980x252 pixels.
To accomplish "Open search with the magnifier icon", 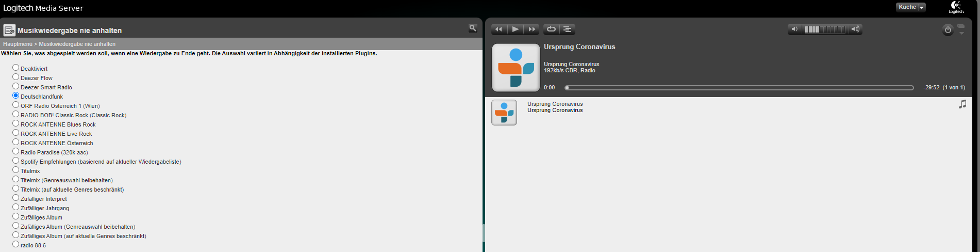I will [x=473, y=28].
